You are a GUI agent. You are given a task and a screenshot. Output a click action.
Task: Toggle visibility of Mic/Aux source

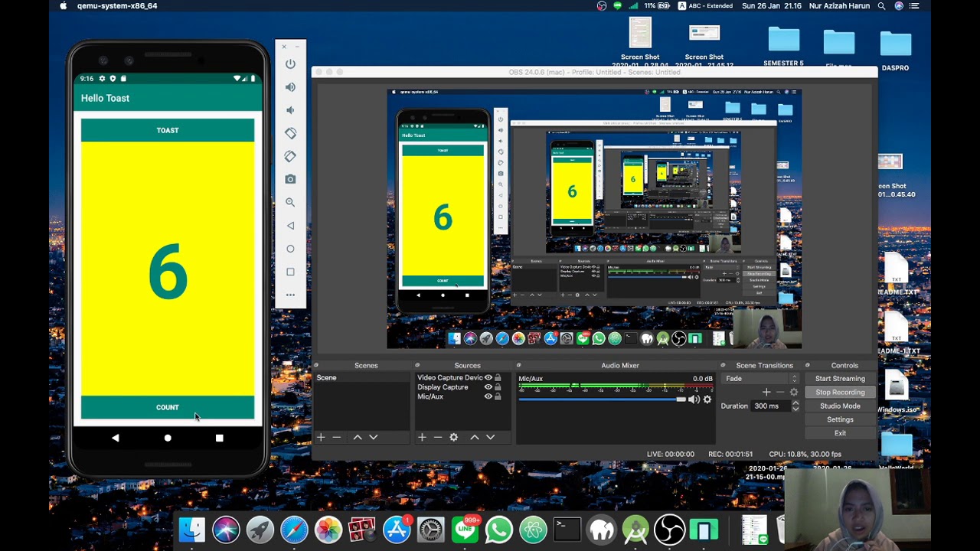pos(488,396)
